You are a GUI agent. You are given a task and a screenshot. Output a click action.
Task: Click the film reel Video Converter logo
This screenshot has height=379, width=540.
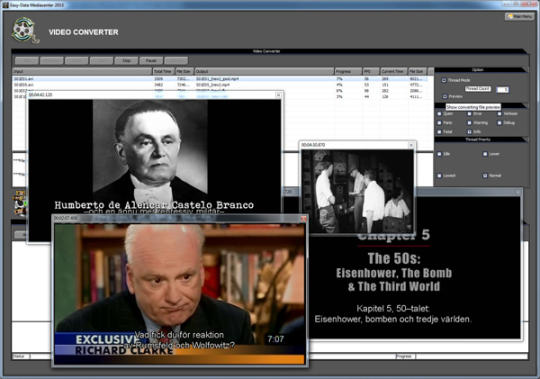pyautogui.click(x=25, y=30)
